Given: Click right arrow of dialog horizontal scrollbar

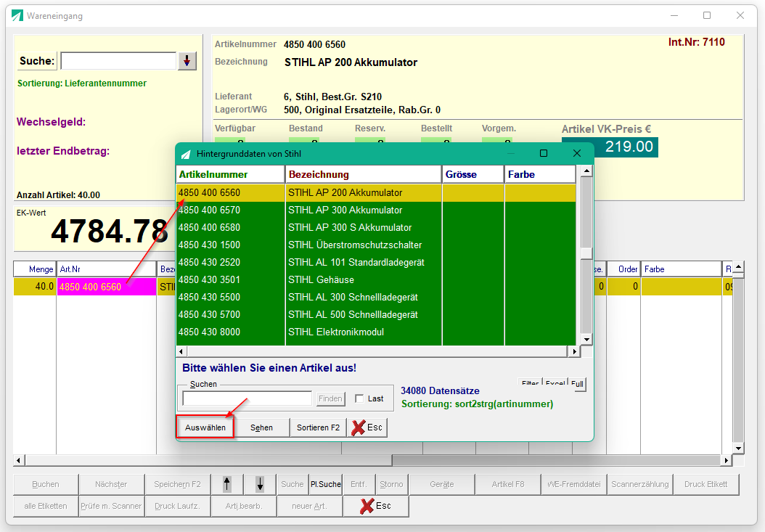Looking at the screenshot, I should (x=574, y=351).
